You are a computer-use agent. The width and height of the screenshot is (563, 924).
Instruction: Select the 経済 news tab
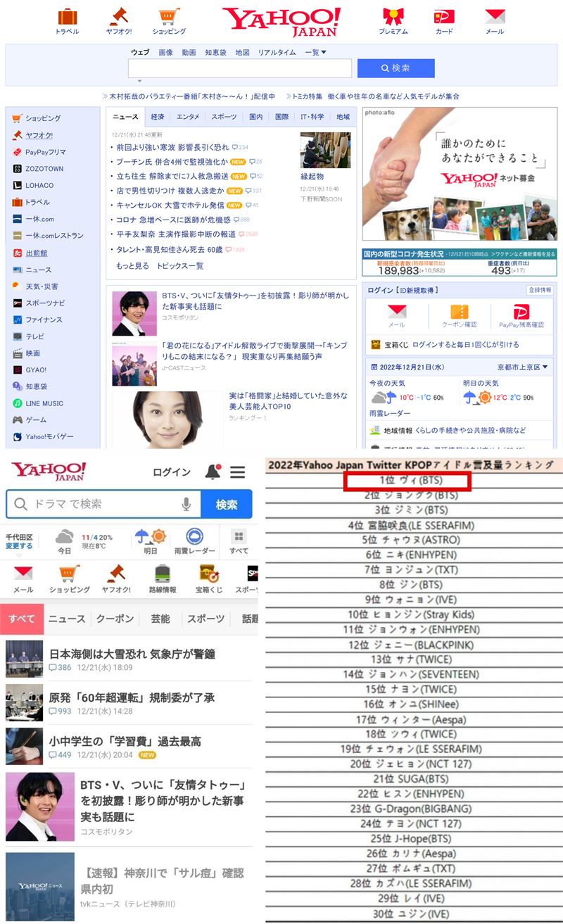158,117
